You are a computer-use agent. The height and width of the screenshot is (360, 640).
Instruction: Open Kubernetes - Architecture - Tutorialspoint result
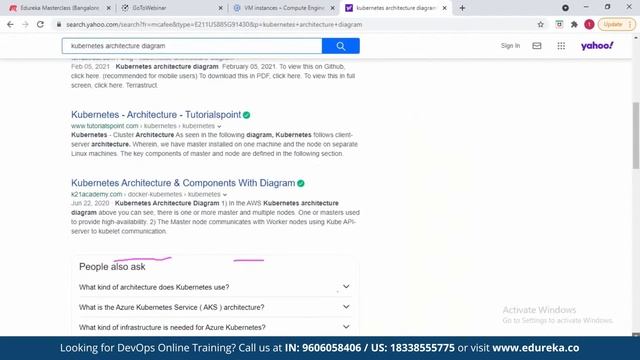(156, 115)
